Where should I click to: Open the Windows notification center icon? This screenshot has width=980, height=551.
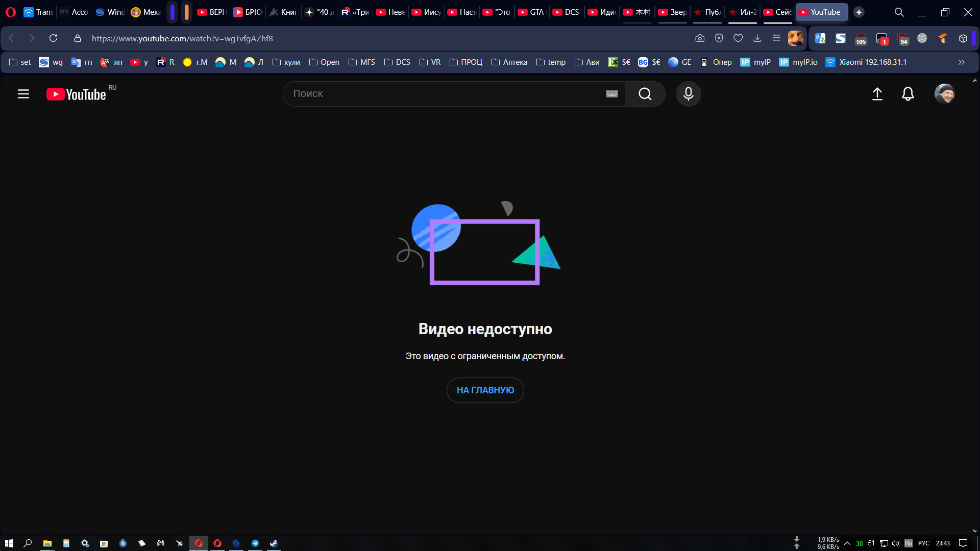[963, 543]
